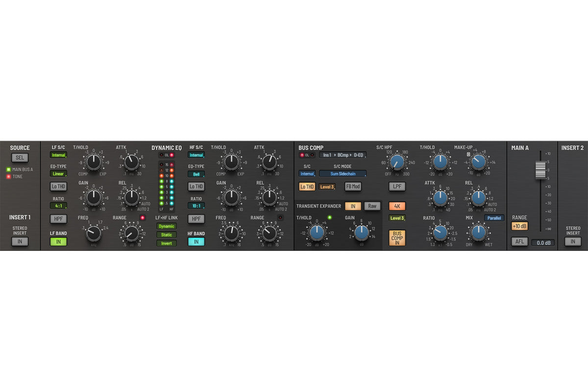Click the TONE red indicator
The width and height of the screenshot is (588, 392).
click(x=8, y=176)
